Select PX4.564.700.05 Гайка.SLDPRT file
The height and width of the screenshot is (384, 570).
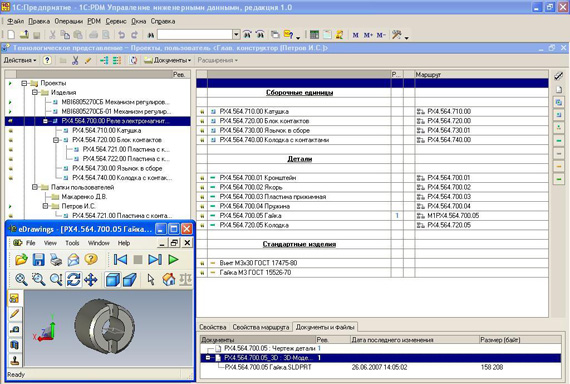tap(268, 367)
